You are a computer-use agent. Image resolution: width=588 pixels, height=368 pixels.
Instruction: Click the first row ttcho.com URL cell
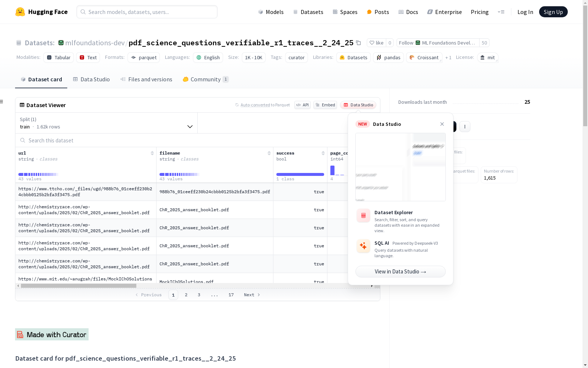86,192
